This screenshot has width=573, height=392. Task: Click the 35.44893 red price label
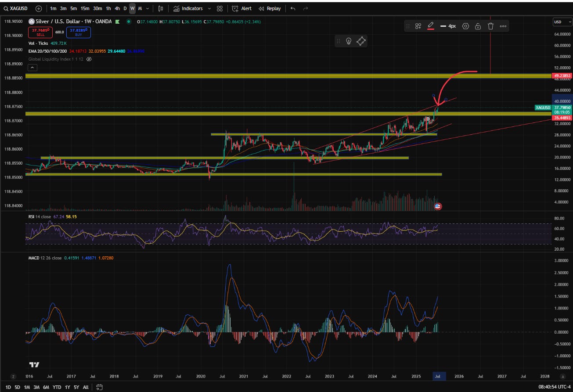pos(562,118)
